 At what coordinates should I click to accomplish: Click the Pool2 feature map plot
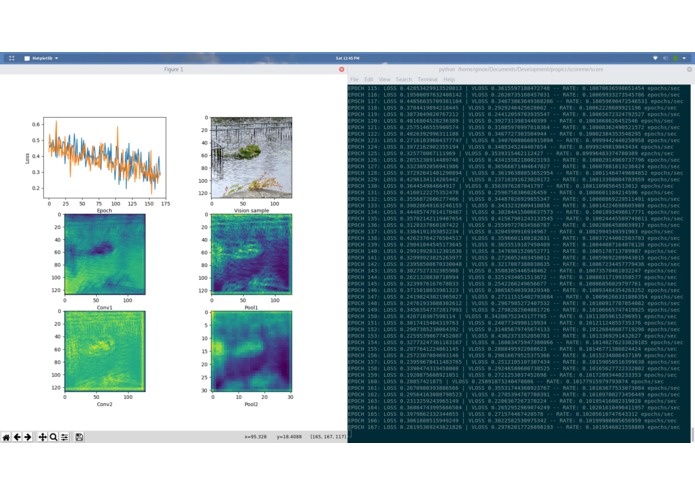tap(252, 351)
